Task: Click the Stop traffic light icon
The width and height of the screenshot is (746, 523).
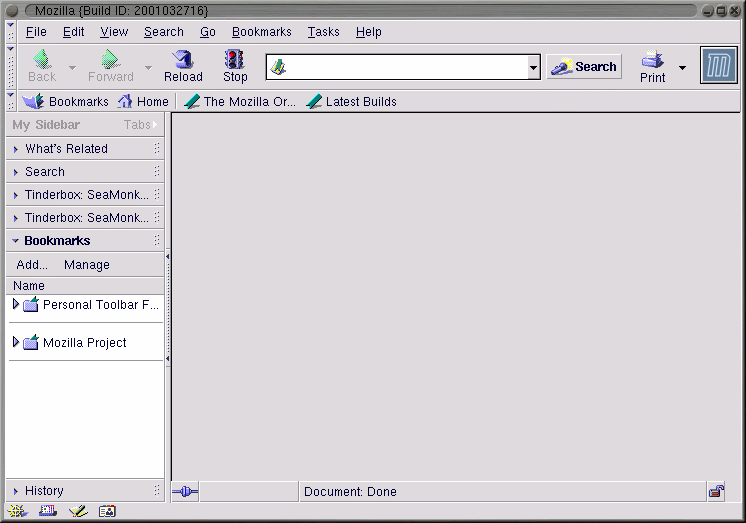Action: coord(235,60)
